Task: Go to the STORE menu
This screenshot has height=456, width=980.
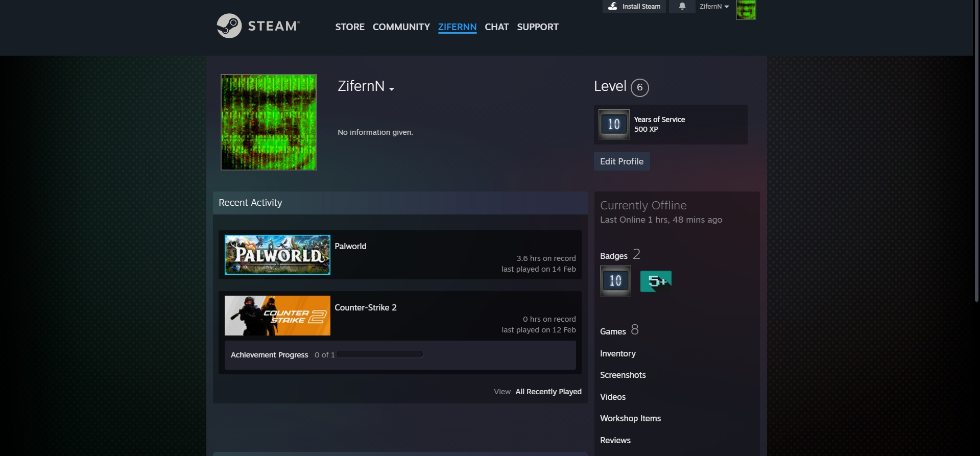Action: pos(350,27)
